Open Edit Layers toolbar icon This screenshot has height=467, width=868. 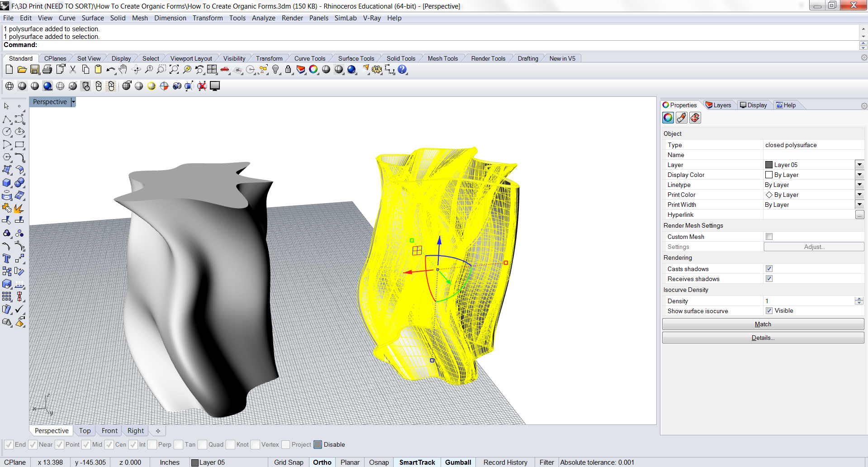301,70
